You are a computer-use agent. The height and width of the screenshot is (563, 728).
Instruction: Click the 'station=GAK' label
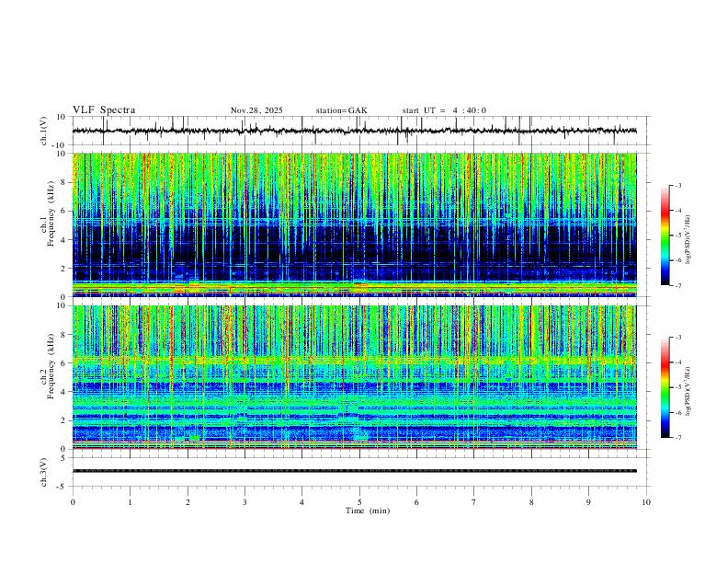coord(341,110)
